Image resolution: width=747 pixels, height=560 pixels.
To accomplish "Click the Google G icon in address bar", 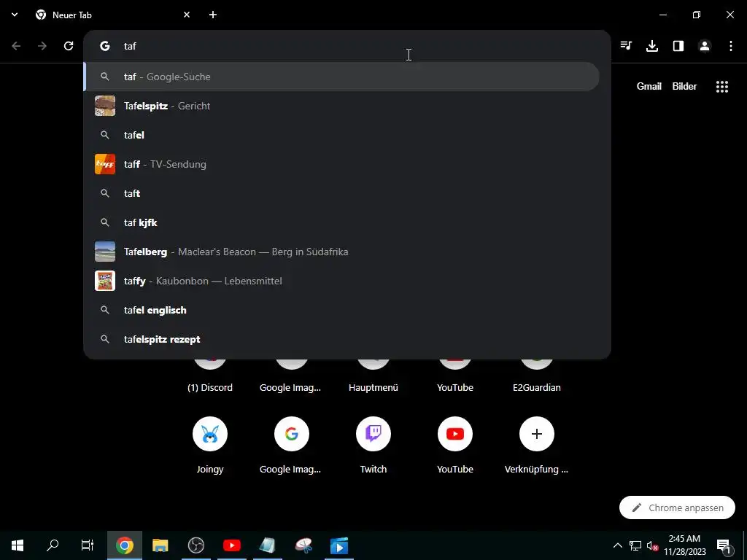I will [x=105, y=46].
